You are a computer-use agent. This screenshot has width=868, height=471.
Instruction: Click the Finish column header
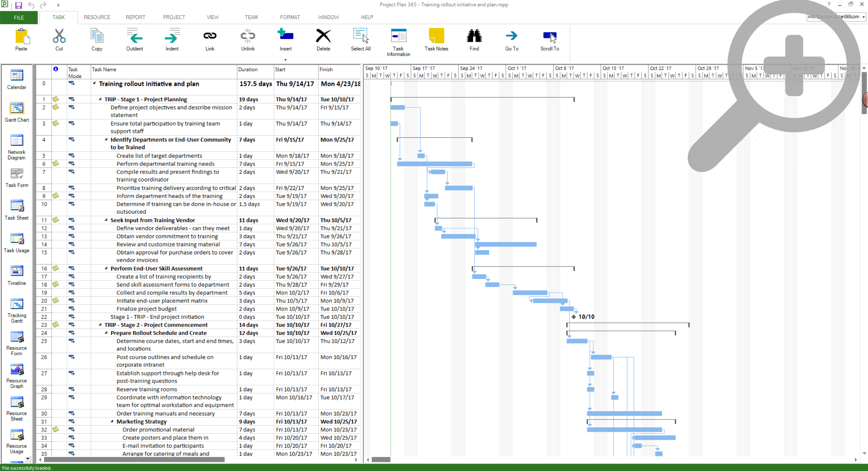coord(339,72)
